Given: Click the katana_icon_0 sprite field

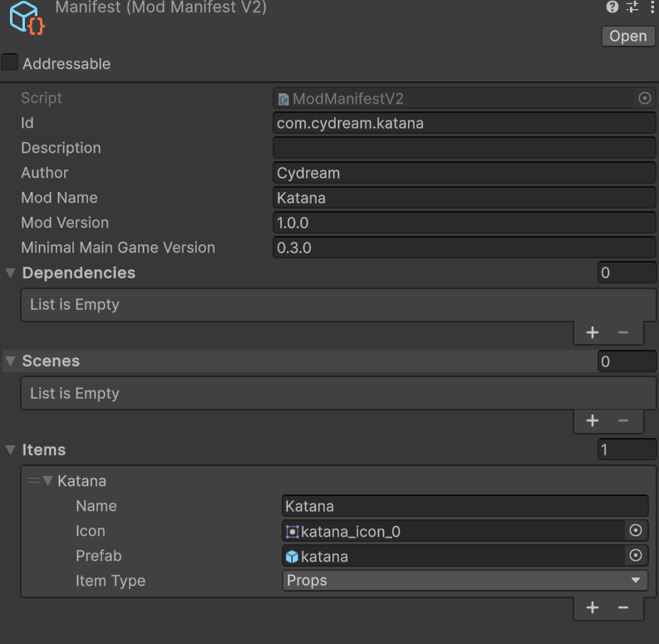Looking at the screenshot, I should 453,531.
